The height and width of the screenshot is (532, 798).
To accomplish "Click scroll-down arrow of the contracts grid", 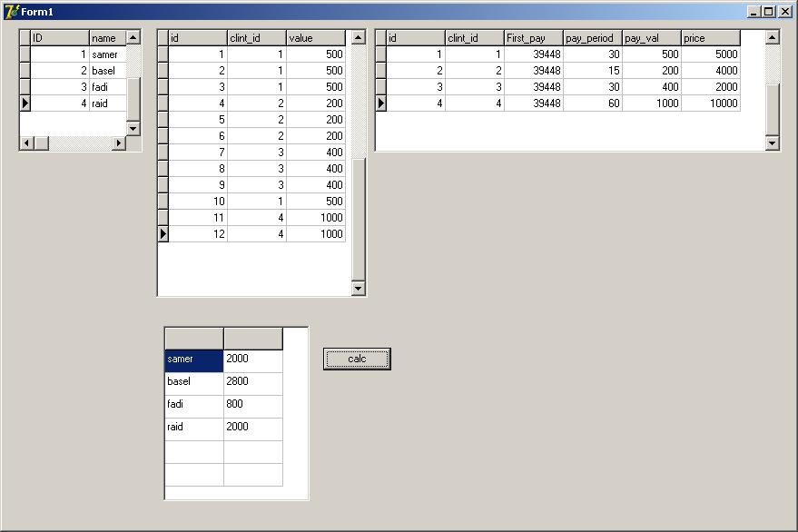I will (772, 143).
